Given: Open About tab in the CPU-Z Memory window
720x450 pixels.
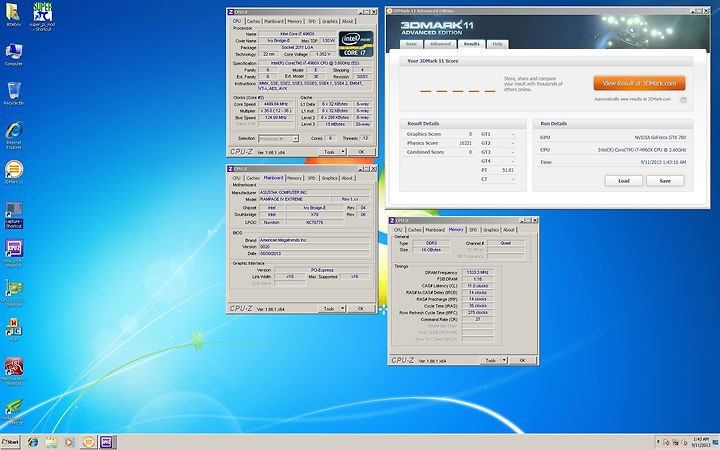Looking at the screenshot, I should (508, 230).
